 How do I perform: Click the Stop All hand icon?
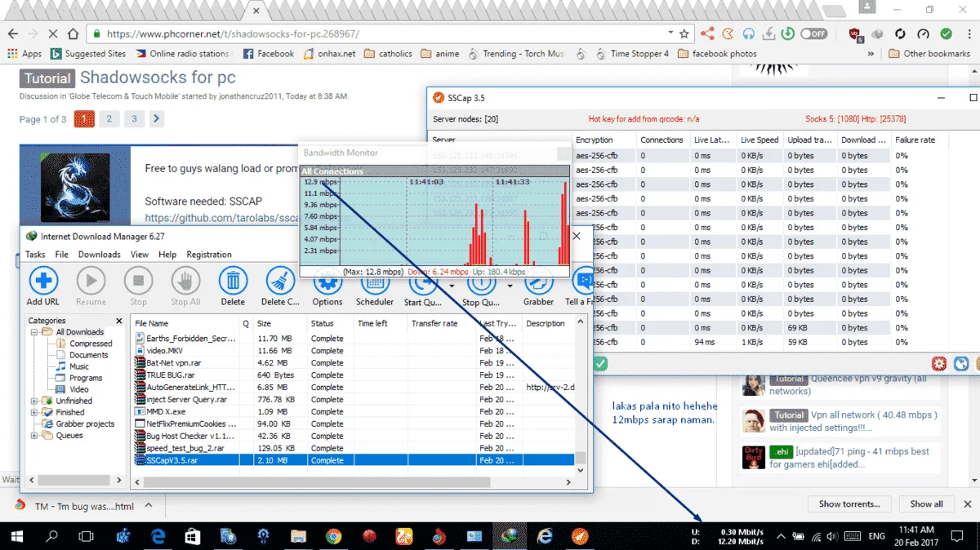coord(185,281)
